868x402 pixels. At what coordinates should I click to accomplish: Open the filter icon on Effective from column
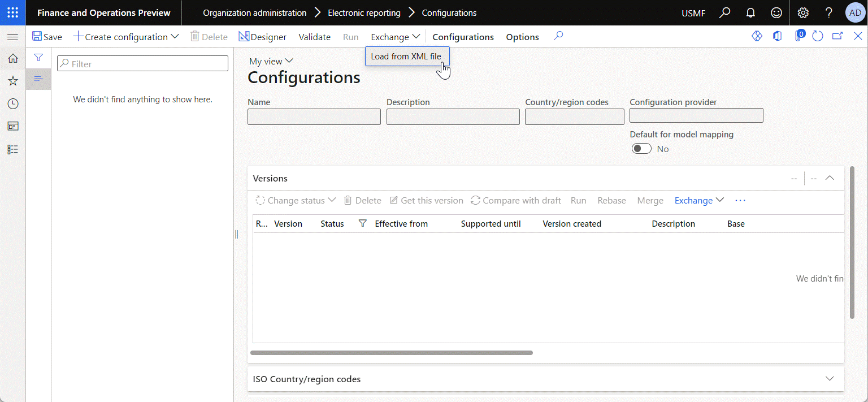[x=362, y=223]
